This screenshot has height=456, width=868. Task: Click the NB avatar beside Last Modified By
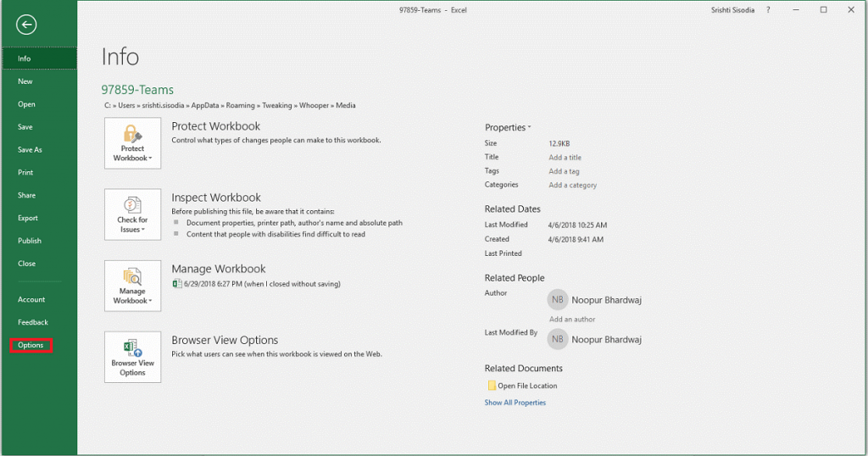point(558,339)
